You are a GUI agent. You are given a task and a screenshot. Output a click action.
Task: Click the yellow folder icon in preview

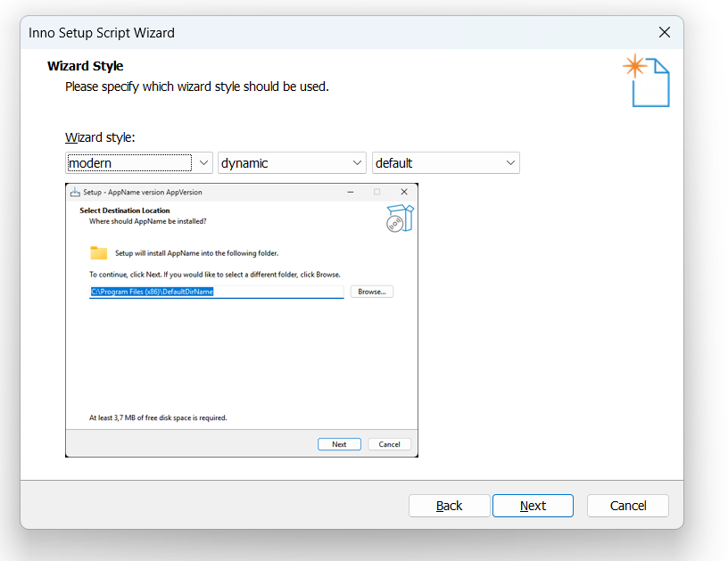[98, 253]
